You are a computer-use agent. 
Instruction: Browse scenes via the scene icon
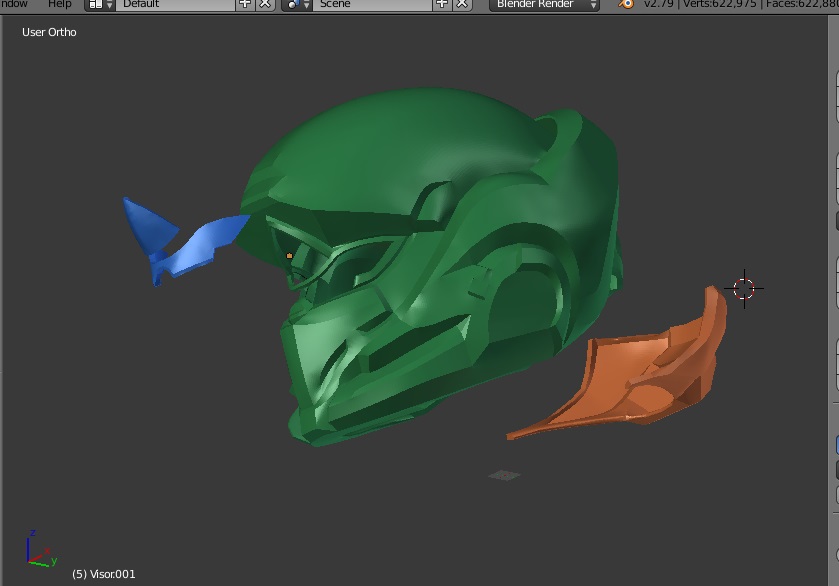(x=297, y=4)
